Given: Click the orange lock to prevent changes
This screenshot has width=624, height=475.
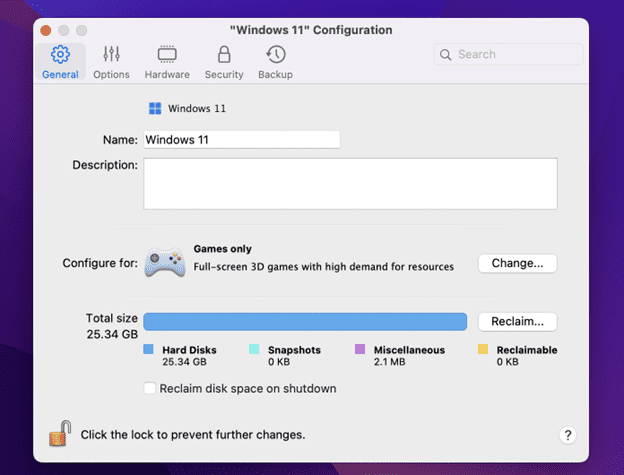Looking at the screenshot, I should coord(59,435).
